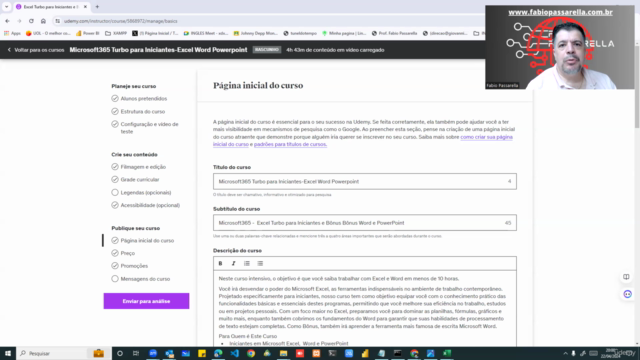
Task: Expand the browser tab search dropdown
Action: pyautogui.click(x=7, y=7)
